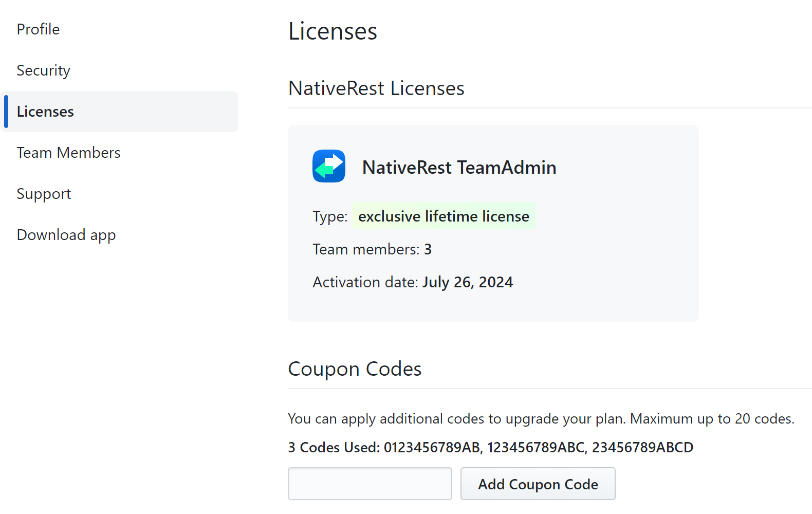Navigate to Support page
This screenshot has width=812, height=514.
(x=44, y=194)
